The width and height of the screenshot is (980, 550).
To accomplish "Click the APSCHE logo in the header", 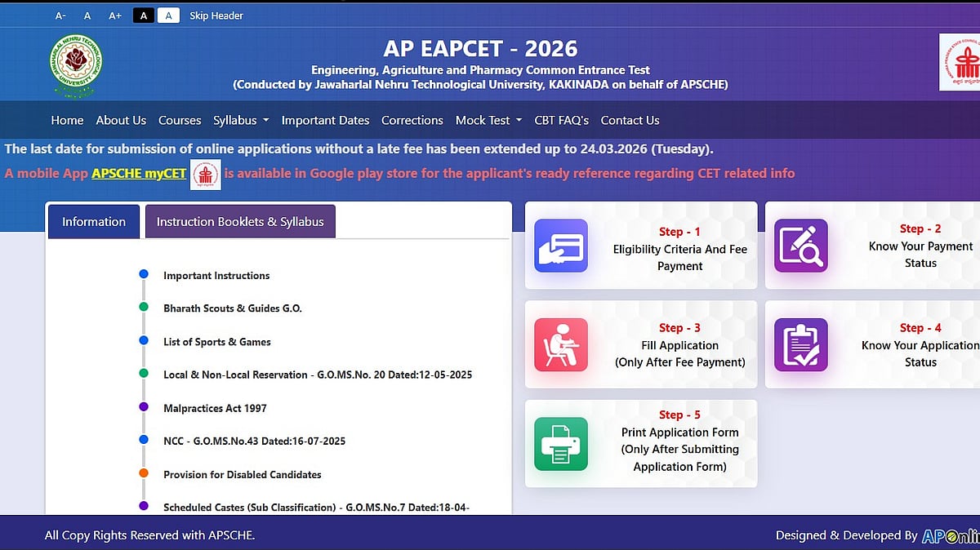I will (961, 62).
